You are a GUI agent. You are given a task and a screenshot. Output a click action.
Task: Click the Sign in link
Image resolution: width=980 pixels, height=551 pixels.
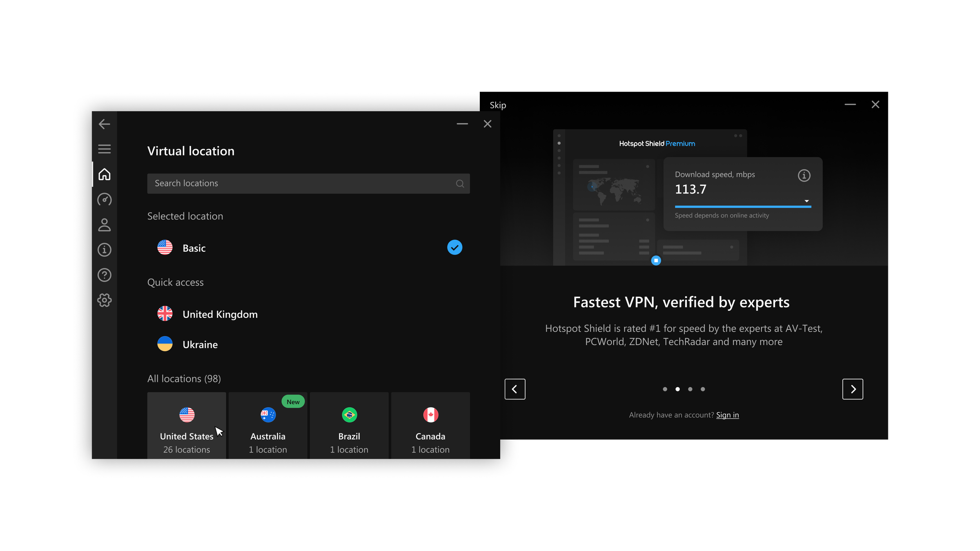pos(727,415)
